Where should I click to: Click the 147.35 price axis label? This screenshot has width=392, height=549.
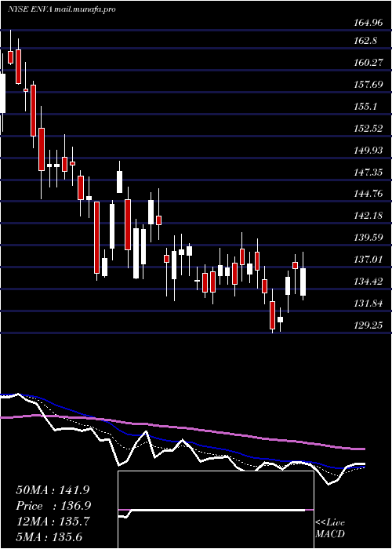click(x=368, y=172)
